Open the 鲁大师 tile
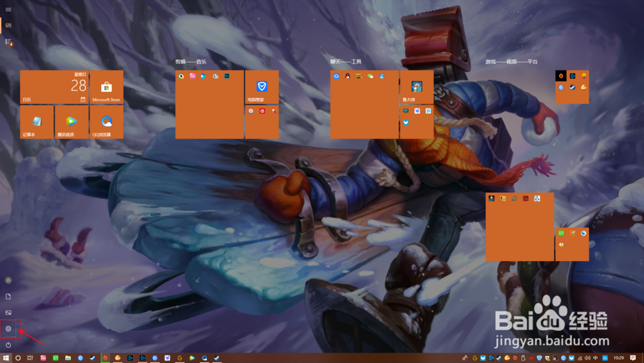 pos(417,87)
